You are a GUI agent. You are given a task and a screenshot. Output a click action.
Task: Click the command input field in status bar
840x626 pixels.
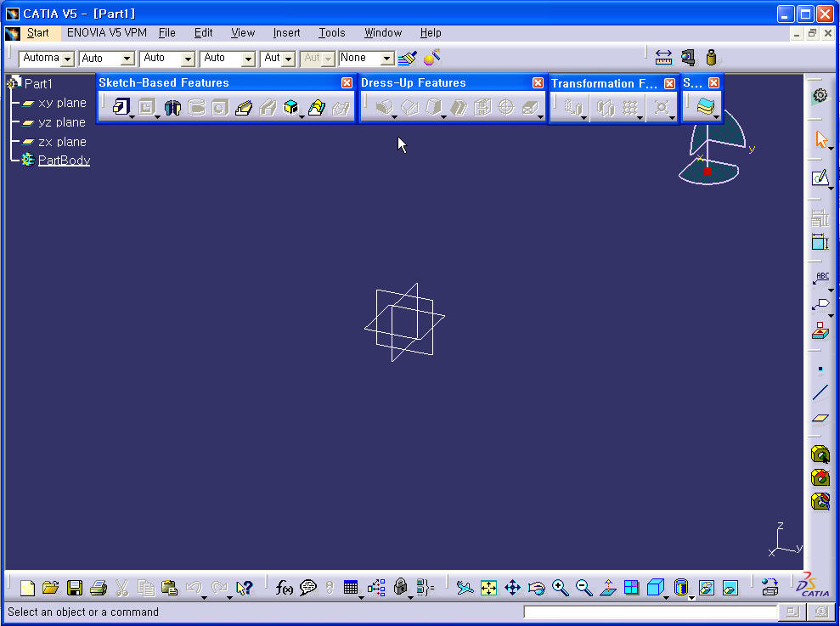pos(650,612)
